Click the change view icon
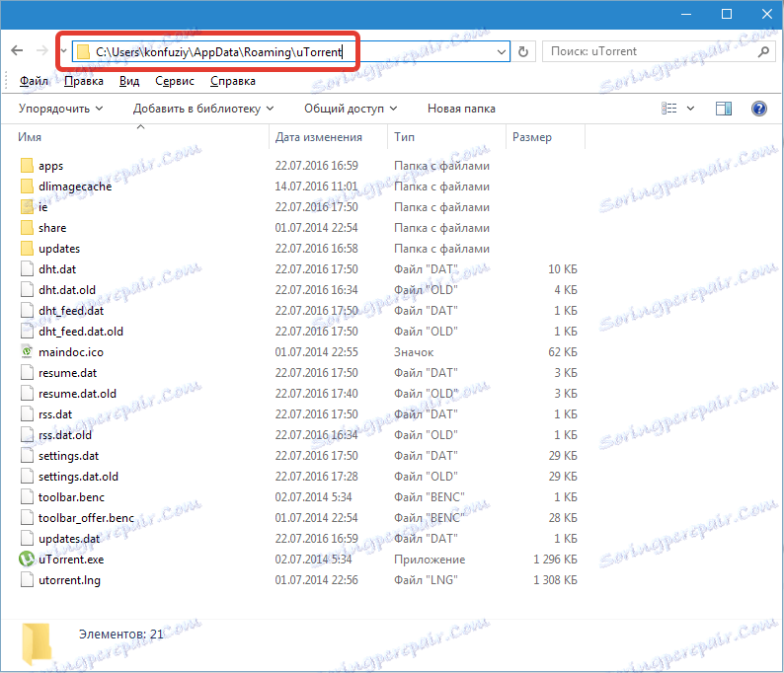This screenshot has height=673, width=784. pos(669,109)
